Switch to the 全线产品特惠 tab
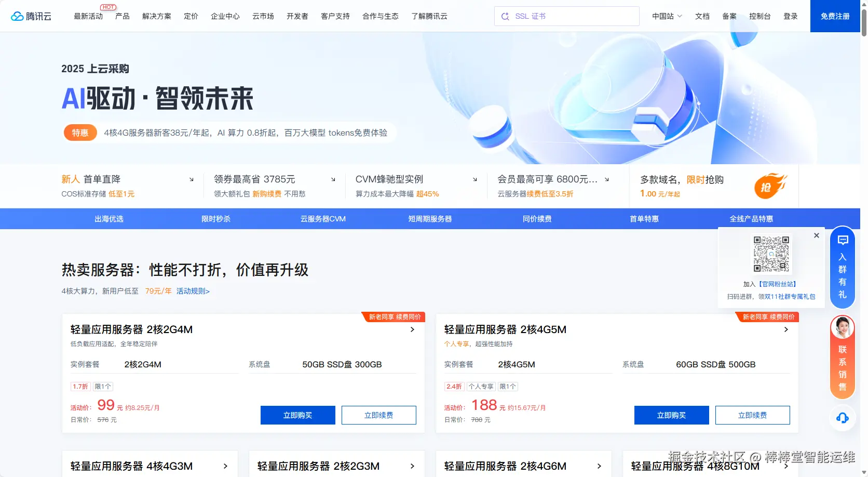The image size is (868, 477). pyautogui.click(x=751, y=219)
